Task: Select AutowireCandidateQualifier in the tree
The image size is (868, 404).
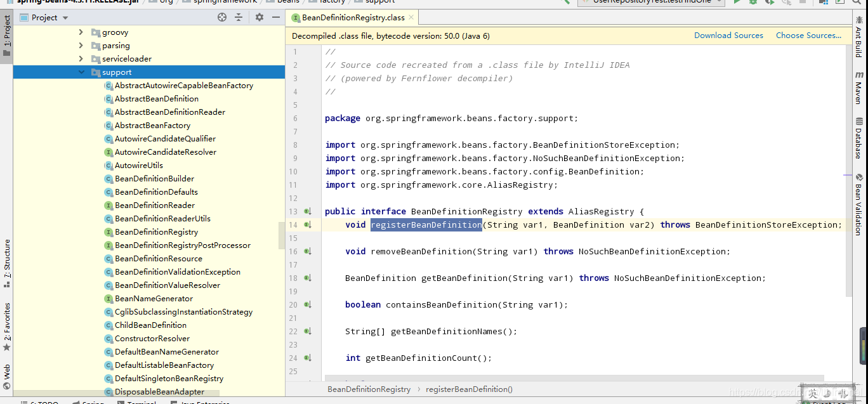Action: (165, 139)
